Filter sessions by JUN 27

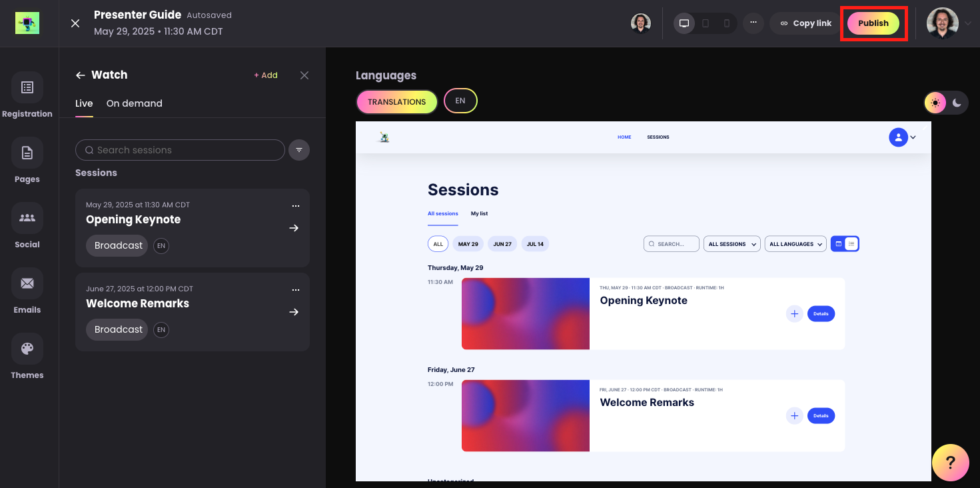(502, 244)
